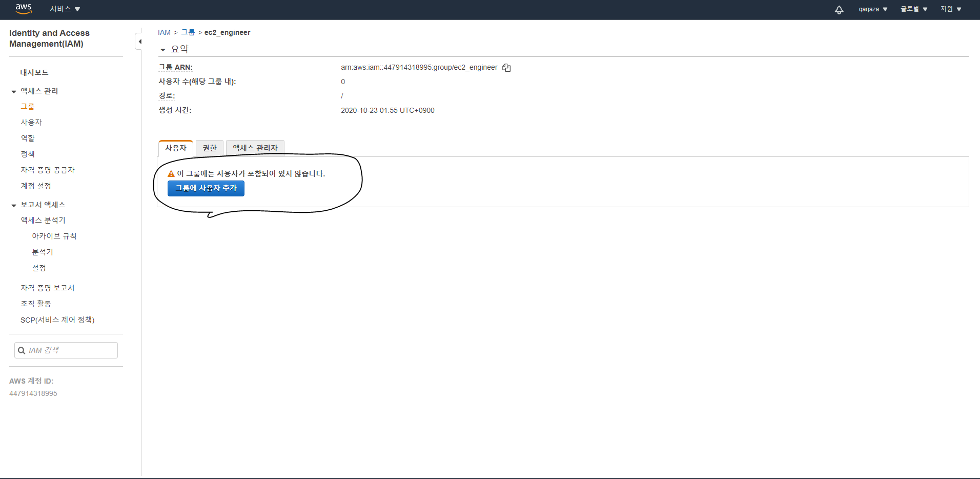Click the magnifier icon in IAM search
The image size is (980, 479).
tap(22, 351)
